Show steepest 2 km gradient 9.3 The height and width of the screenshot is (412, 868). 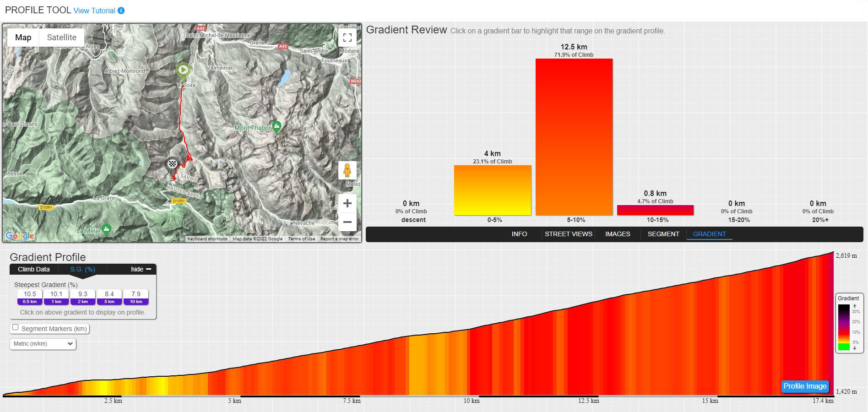tap(83, 297)
